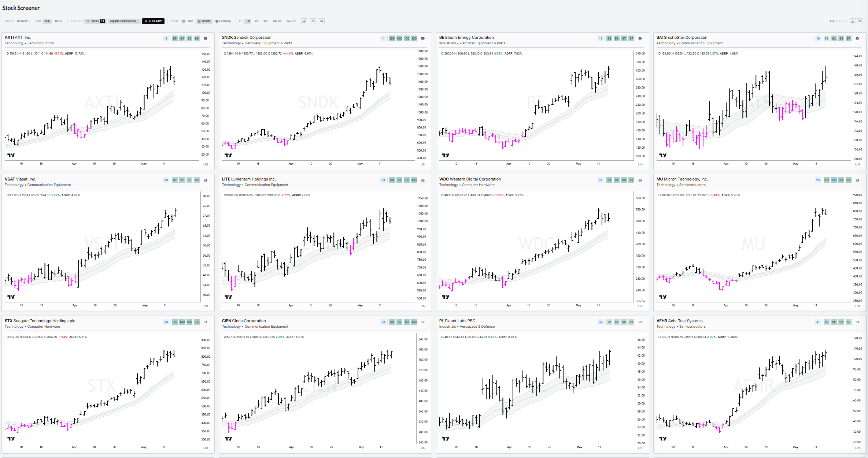Open the LIBRARY button
This screenshot has width=868, height=458.
pos(153,21)
